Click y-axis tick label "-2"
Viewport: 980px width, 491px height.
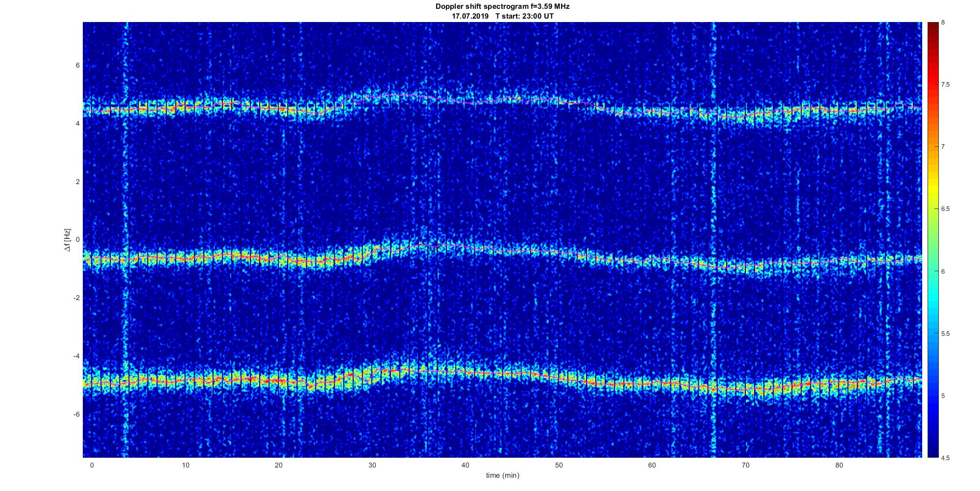(77, 298)
